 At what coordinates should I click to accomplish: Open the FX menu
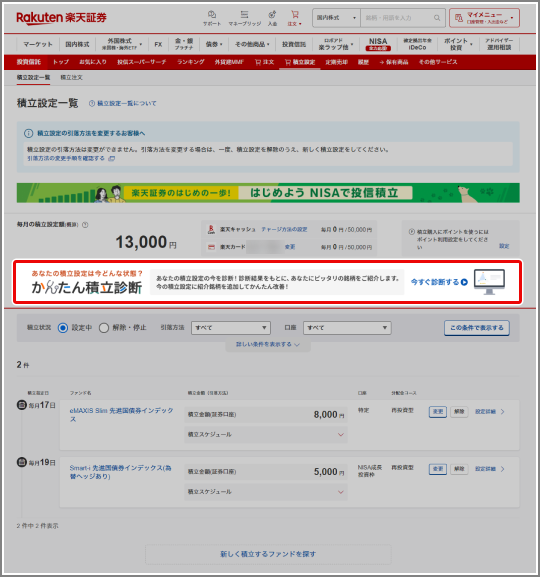[158, 44]
